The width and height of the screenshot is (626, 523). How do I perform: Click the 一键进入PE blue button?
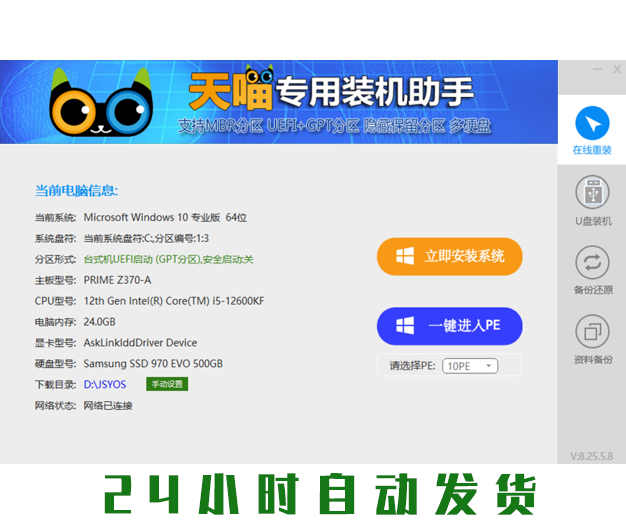click(x=450, y=326)
